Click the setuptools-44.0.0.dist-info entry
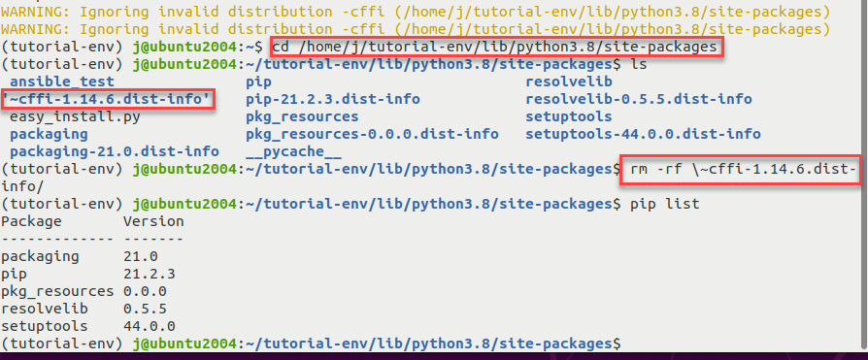This screenshot has width=868, height=360. (x=643, y=134)
